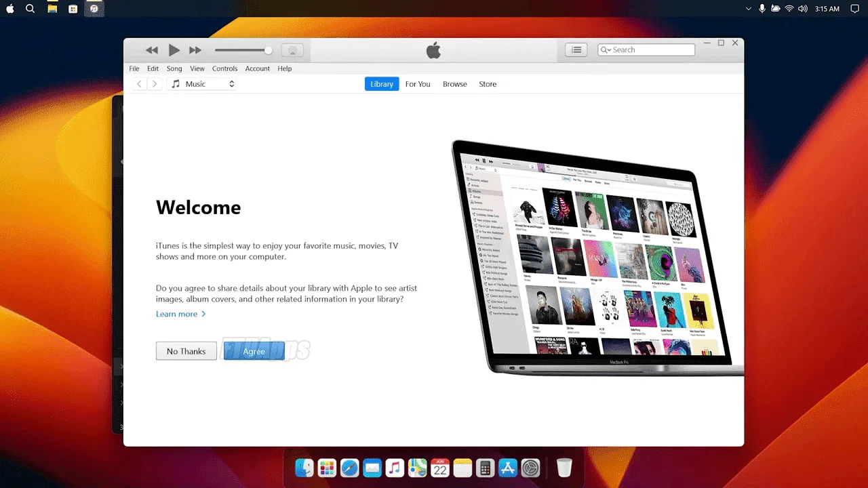Click the play button in iTunes
Screen dimensions: 868x488
(x=174, y=50)
